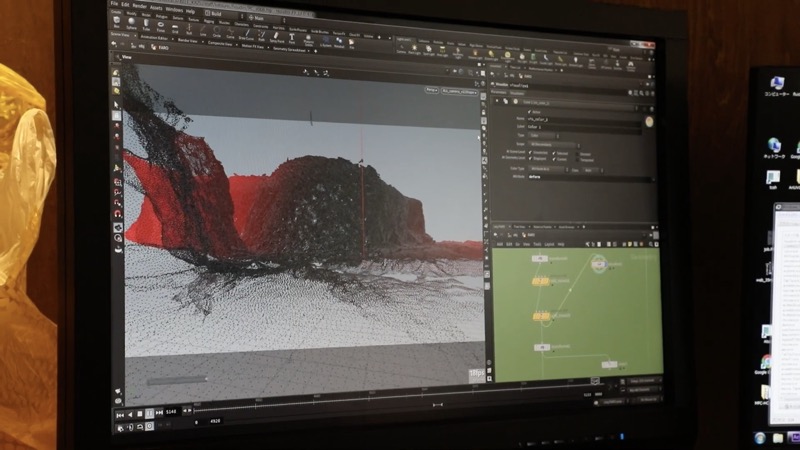
Task: Switch to the Polygon shelf tab
Action: coord(161,16)
